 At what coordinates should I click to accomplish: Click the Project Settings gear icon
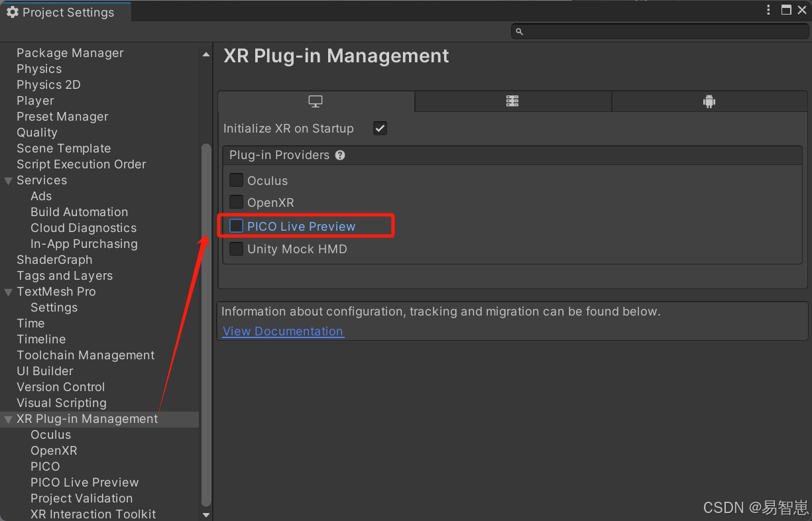tap(12, 13)
